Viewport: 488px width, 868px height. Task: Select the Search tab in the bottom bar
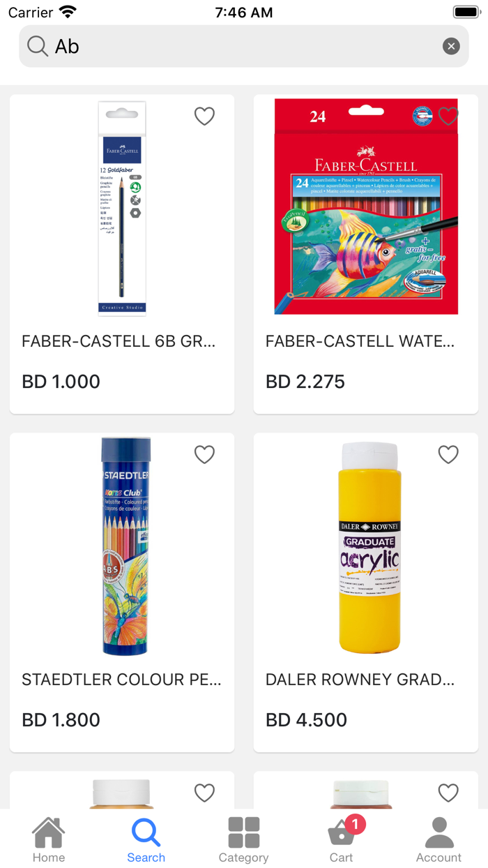tap(146, 840)
